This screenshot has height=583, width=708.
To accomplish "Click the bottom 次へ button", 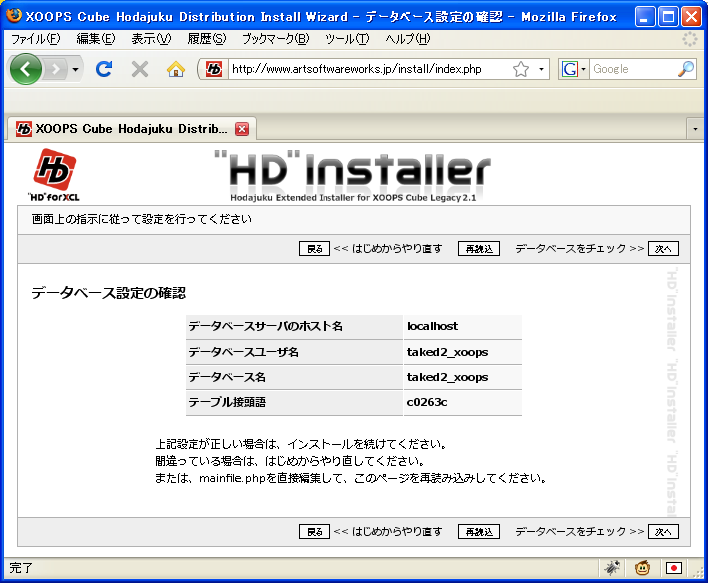I will click(x=663, y=532).
